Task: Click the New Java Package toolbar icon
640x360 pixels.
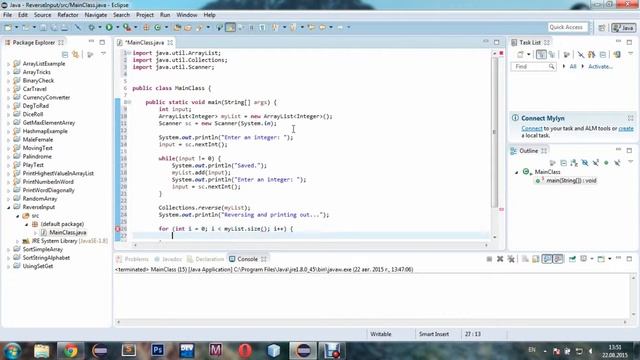Action: [x=146, y=27]
